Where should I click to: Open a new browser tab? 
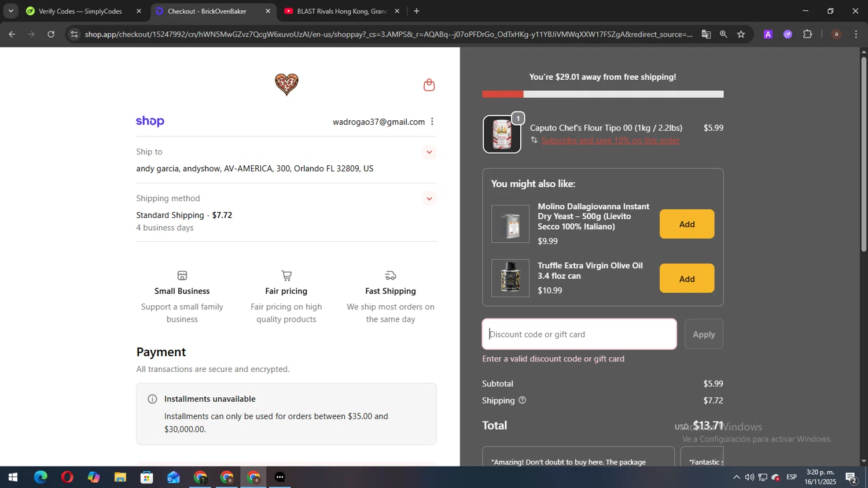(417, 11)
